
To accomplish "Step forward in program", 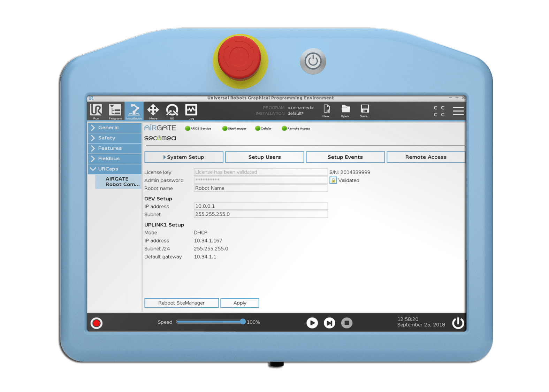I will (x=329, y=323).
